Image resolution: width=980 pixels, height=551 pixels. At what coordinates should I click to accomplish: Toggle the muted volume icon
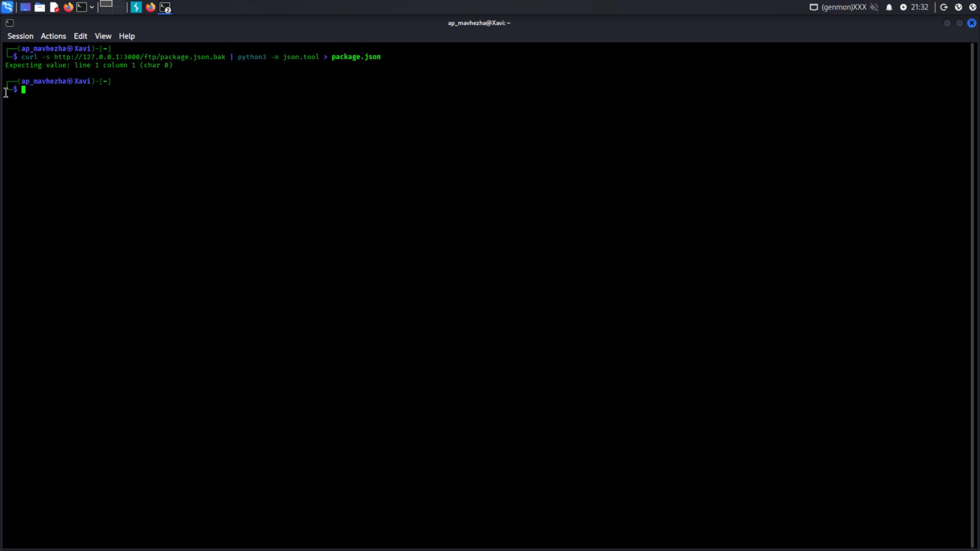[x=874, y=7]
